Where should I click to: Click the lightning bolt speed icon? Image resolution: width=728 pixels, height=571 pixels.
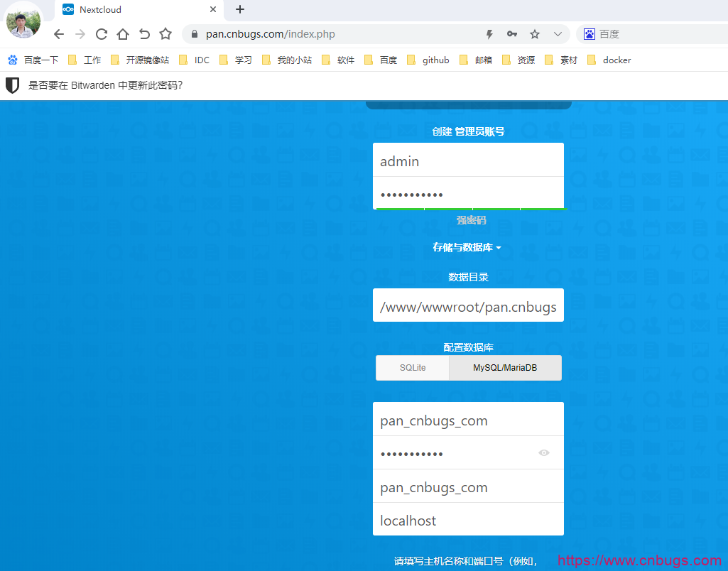tap(489, 34)
